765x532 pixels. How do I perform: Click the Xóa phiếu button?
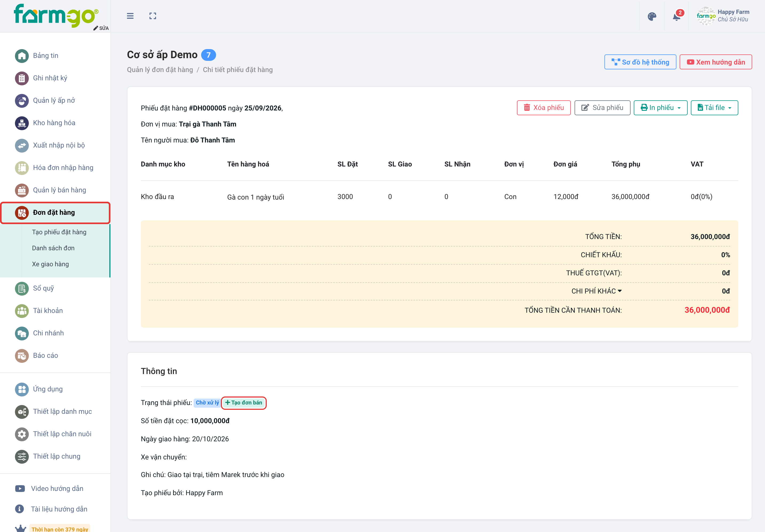[x=543, y=108]
